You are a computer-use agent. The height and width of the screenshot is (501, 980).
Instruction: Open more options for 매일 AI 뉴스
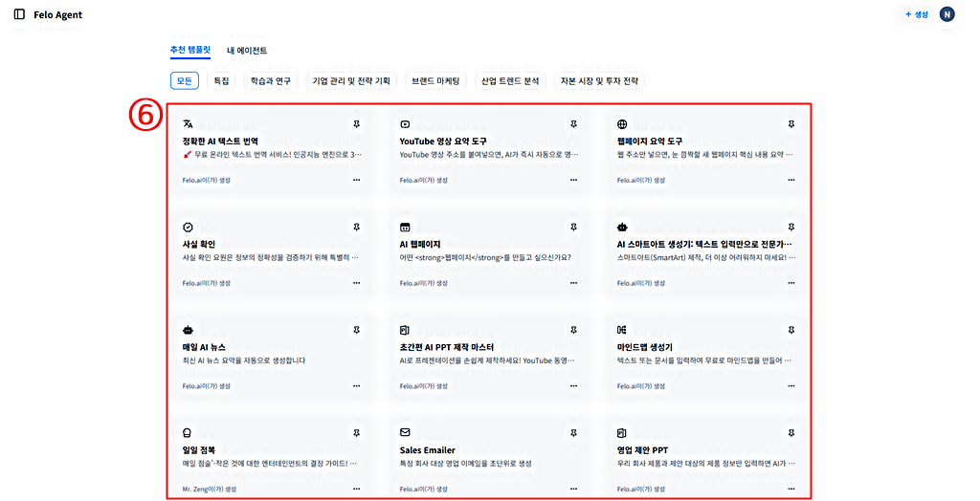pos(356,386)
